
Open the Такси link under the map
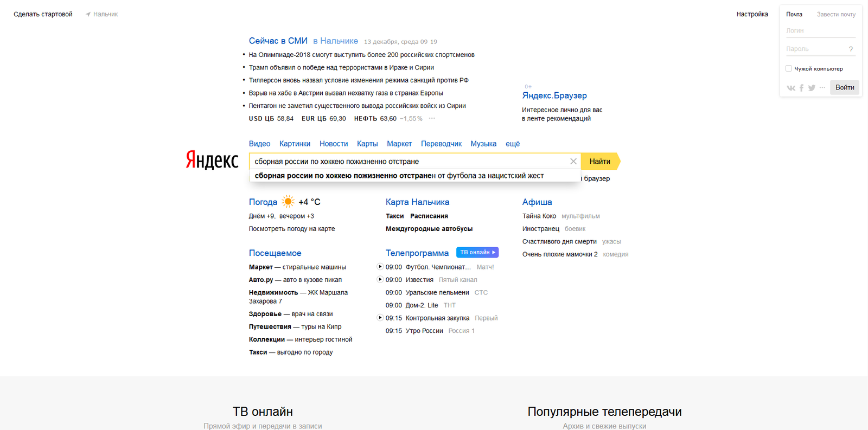click(394, 216)
